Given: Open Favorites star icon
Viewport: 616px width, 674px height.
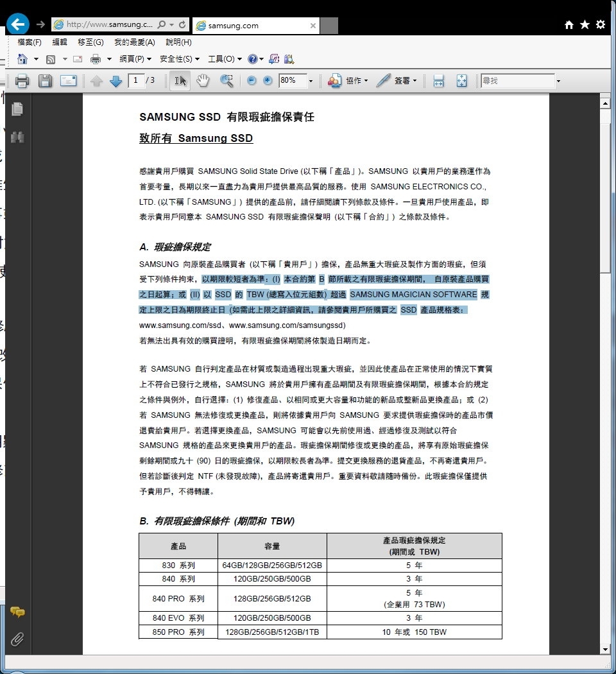Looking at the screenshot, I should (x=585, y=24).
